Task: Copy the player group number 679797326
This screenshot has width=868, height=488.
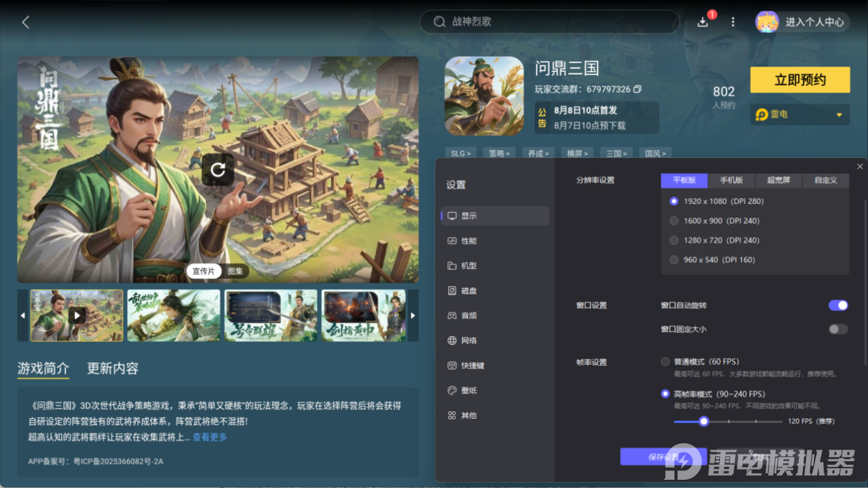Action: (638, 90)
